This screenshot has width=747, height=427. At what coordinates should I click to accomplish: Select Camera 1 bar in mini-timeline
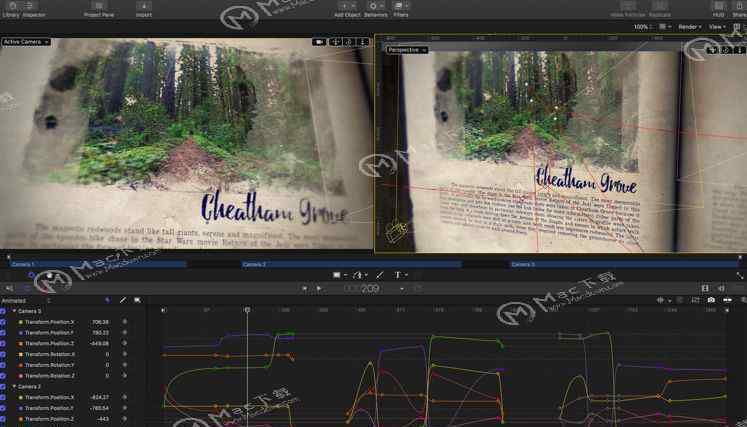pyautogui.click(x=98, y=264)
